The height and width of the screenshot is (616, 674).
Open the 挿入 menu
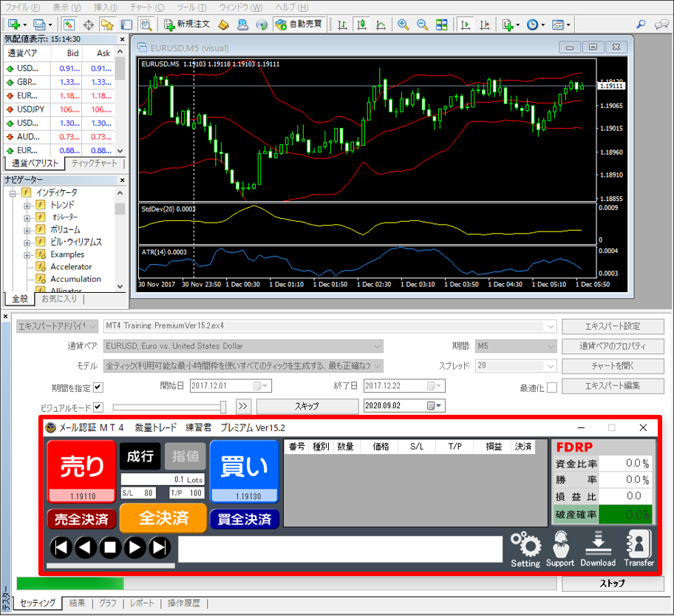click(105, 7)
